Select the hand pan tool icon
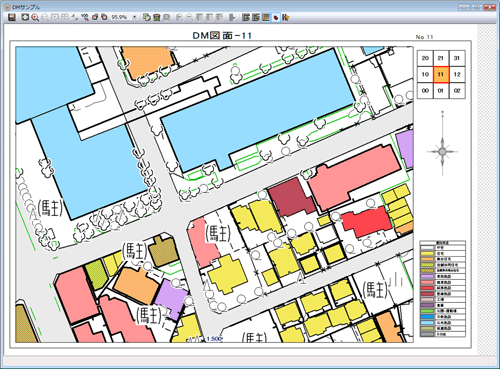 (104, 17)
